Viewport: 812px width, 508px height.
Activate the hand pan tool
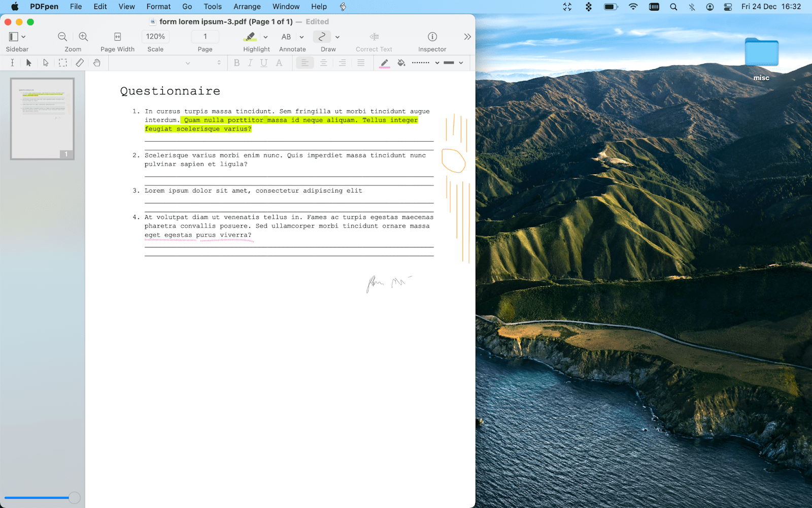click(96, 62)
